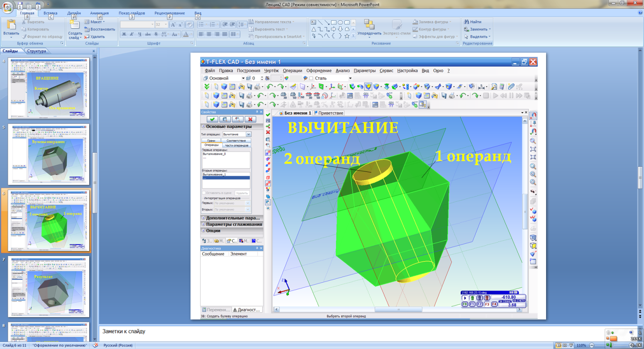Select slide 7 thumbnail with Результат
This screenshot has width=644, height=349.
point(49,286)
